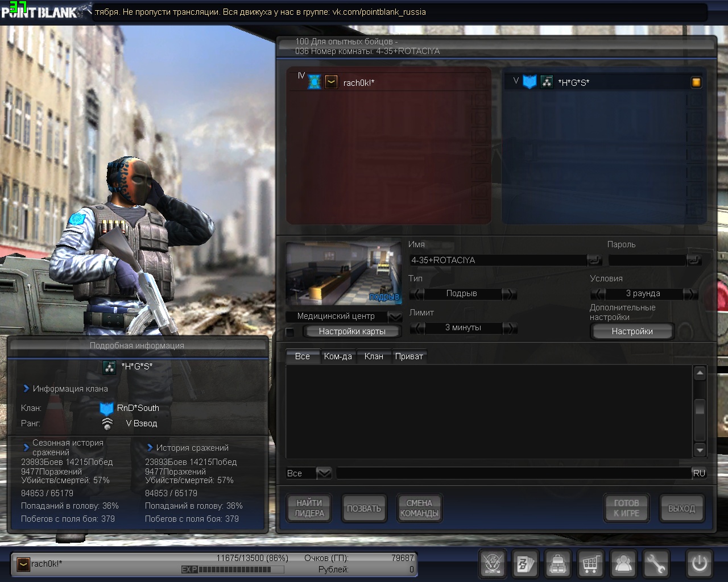Toggle the orange ready indicator for *H*G*S*
Screen dimensions: 728x582
(696, 82)
